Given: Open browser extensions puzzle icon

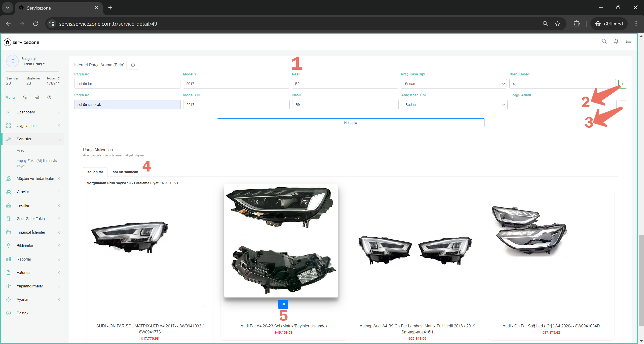Looking at the screenshot, I should tap(577, 24).
